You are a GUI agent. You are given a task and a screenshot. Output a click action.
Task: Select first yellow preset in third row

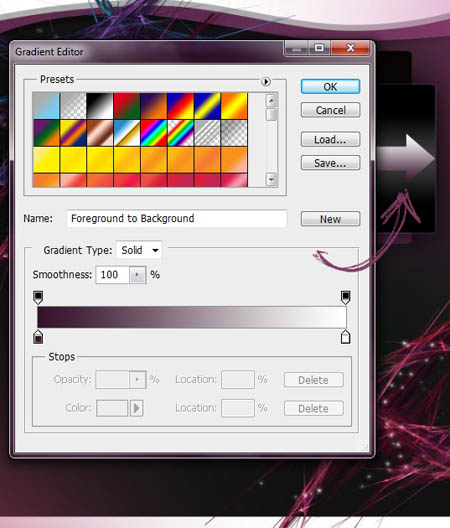(46, 160)
